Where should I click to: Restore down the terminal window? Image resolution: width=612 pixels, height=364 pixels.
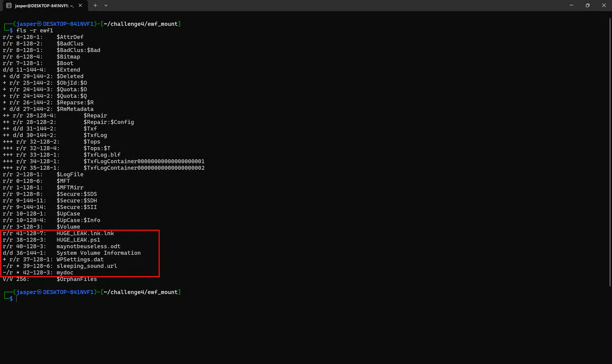pyautogui.click(x=587, y=5)
